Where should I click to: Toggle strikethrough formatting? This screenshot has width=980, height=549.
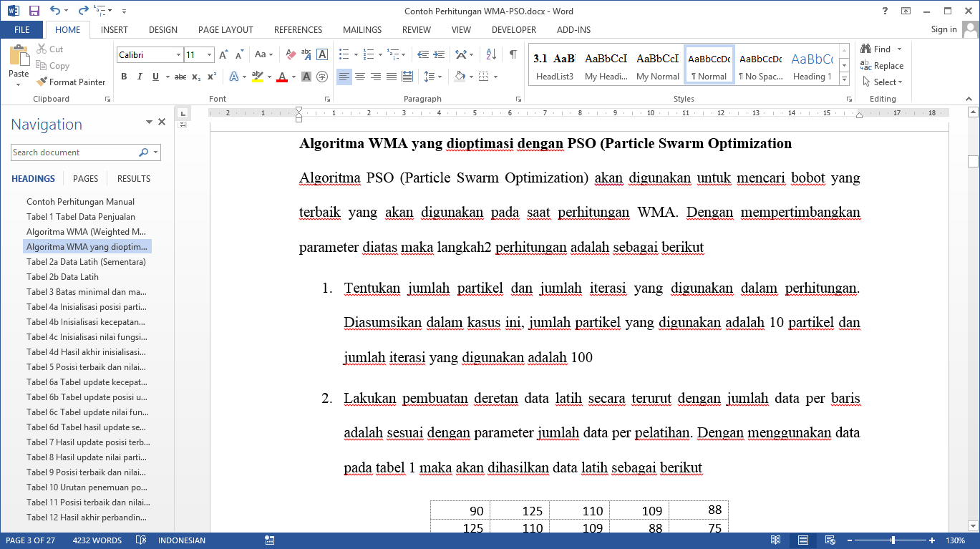pos(180,77)
